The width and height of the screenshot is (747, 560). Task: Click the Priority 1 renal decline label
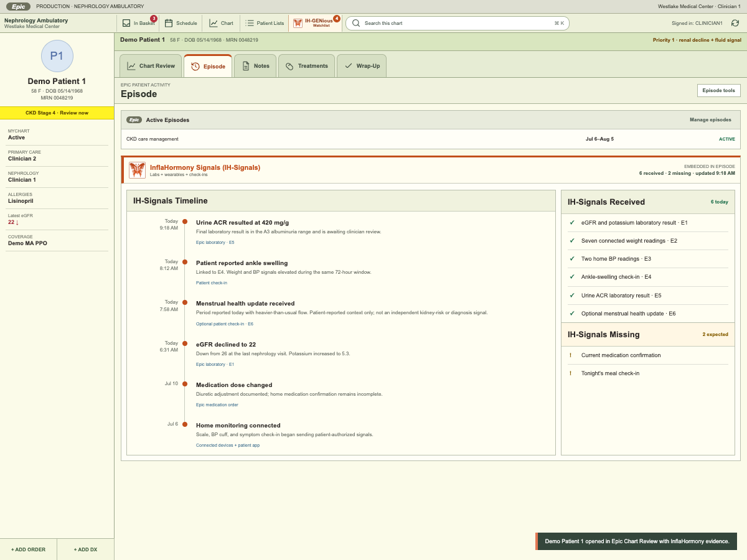tap(697, 40)
